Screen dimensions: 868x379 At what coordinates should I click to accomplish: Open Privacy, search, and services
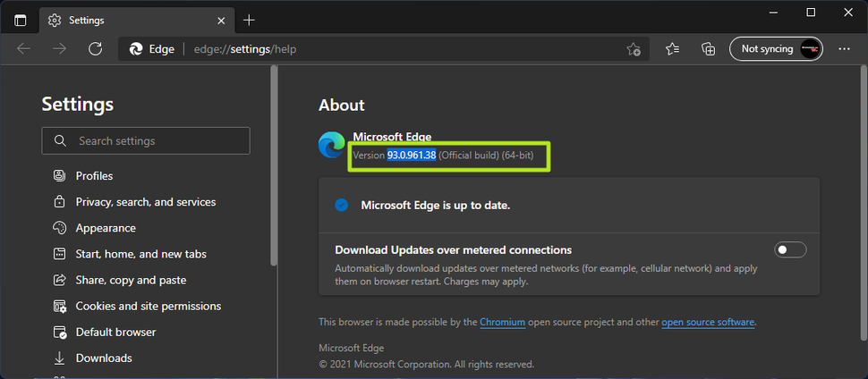[x=146, y=202]
